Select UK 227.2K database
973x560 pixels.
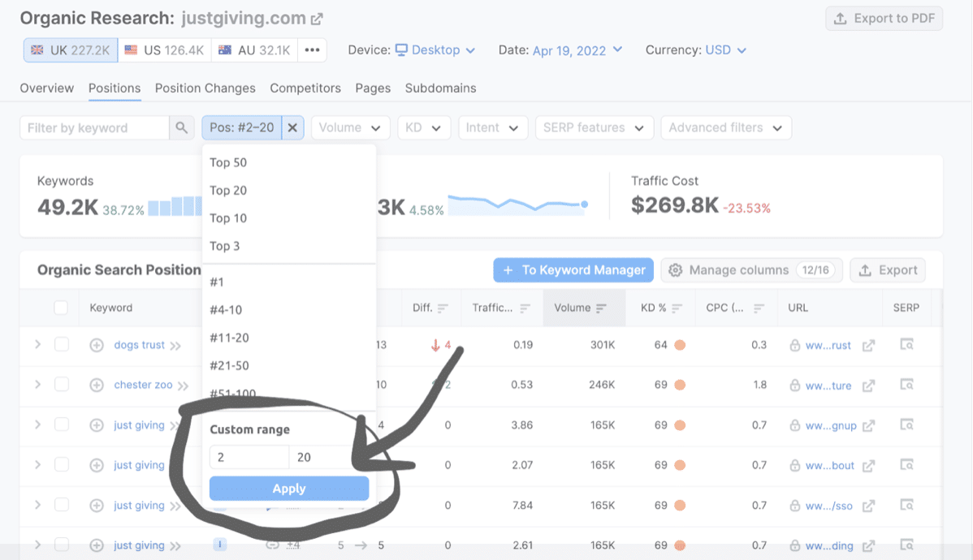[x=71, y=50]
